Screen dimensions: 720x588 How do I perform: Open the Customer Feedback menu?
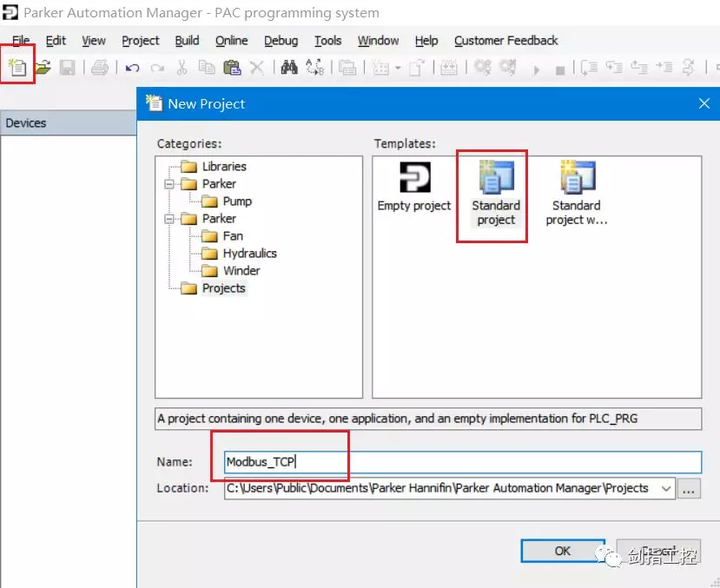click(x=505, y=41)
